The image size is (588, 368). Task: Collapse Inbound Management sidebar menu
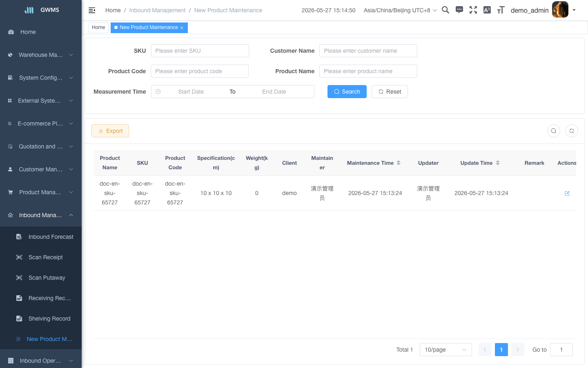click(x=41, y=215)
